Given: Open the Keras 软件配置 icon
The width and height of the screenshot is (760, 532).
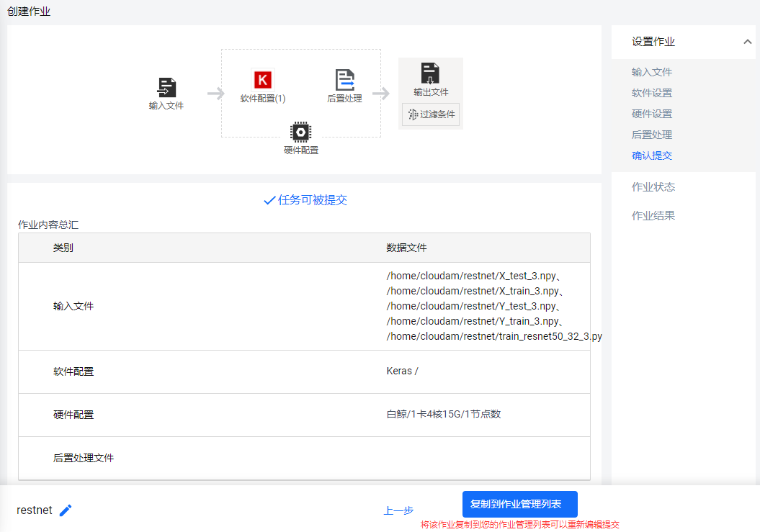Looking at the screenshot, I should point(263,79).
